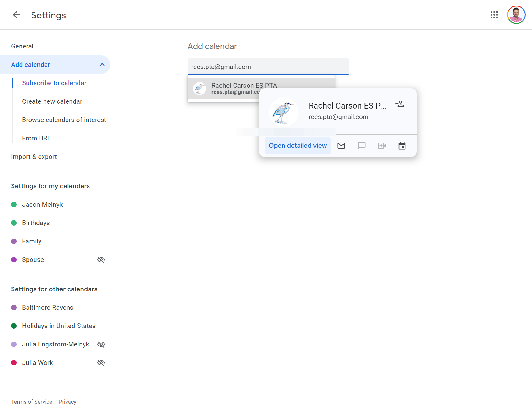Screen dimensions: 532x409
Task: Open Birthdays calendar settings
Action: pos(36,223)
